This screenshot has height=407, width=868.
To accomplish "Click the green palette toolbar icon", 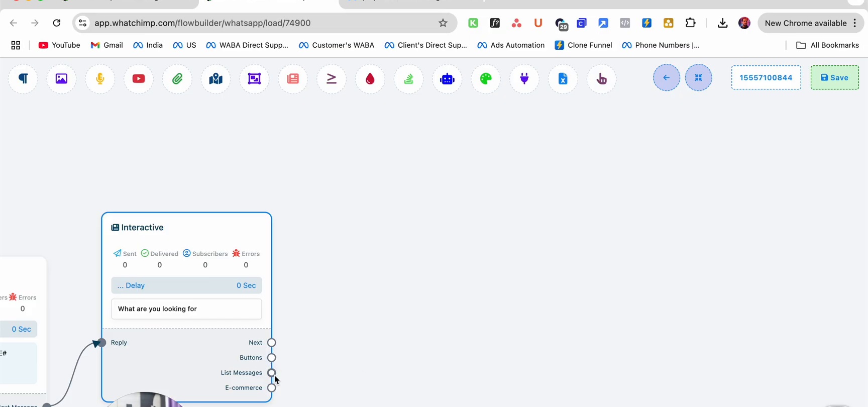I will pos(486,79).
